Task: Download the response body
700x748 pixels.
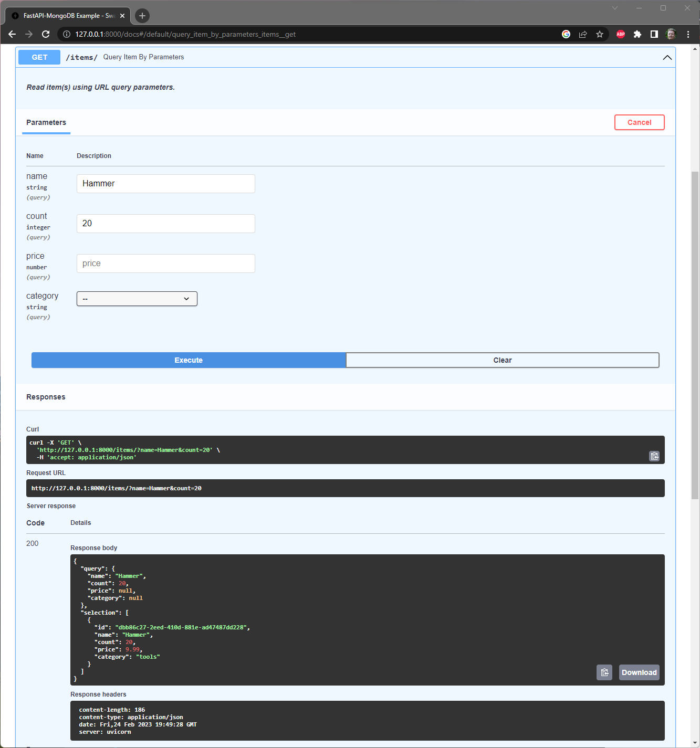Action: coord(639,672)
